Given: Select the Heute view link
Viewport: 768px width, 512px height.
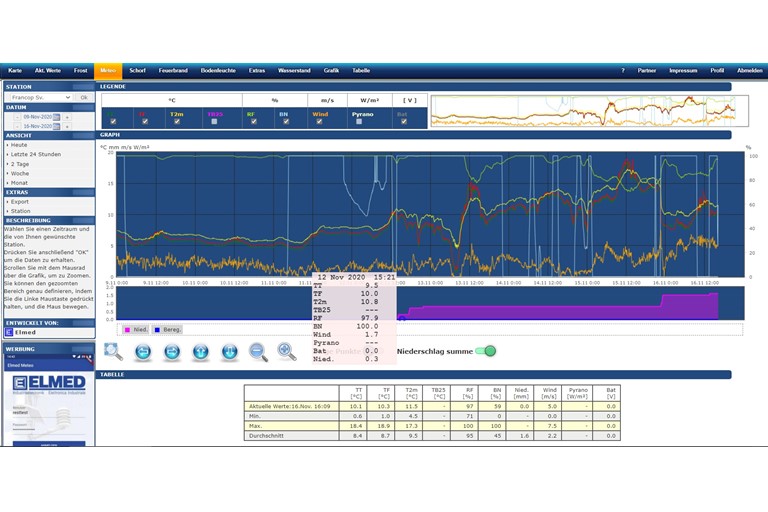Looking at the screenshot, I should 19,145.
